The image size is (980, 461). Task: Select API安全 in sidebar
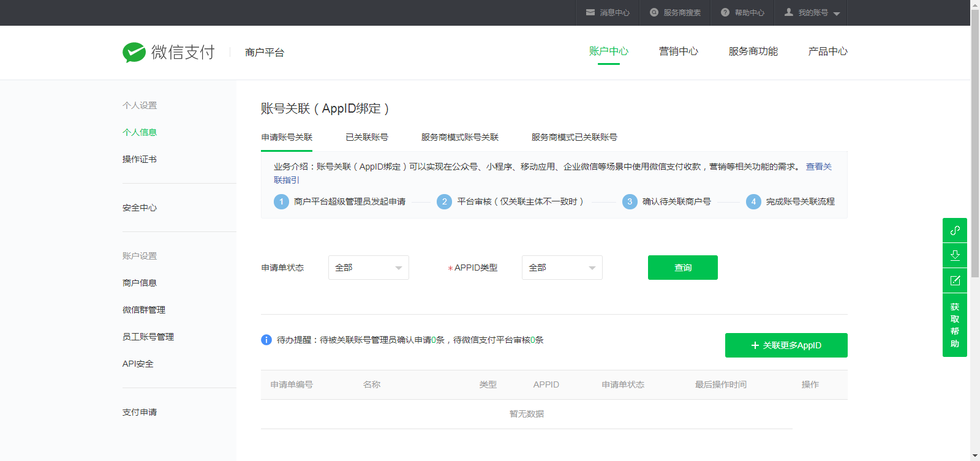138,364
